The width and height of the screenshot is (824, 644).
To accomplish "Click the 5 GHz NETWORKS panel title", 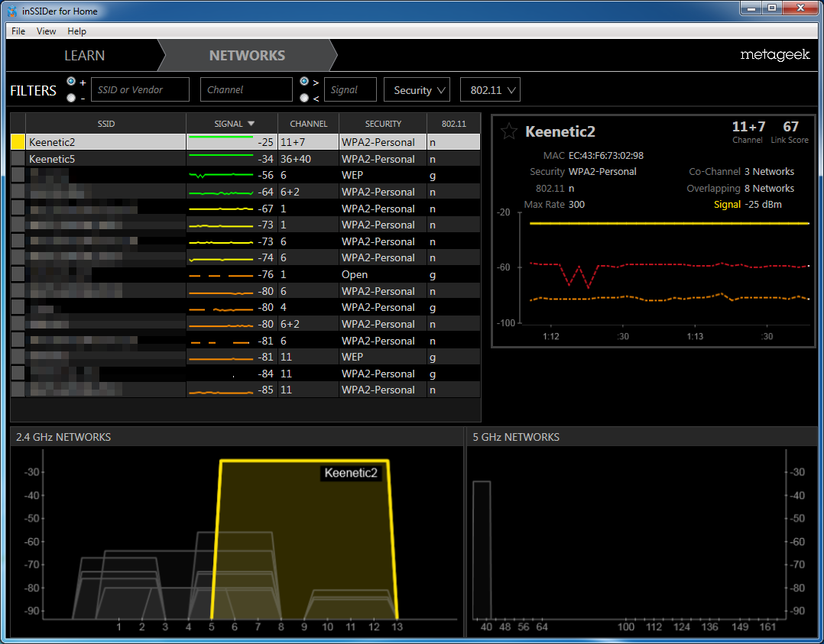I will (515, 437).
